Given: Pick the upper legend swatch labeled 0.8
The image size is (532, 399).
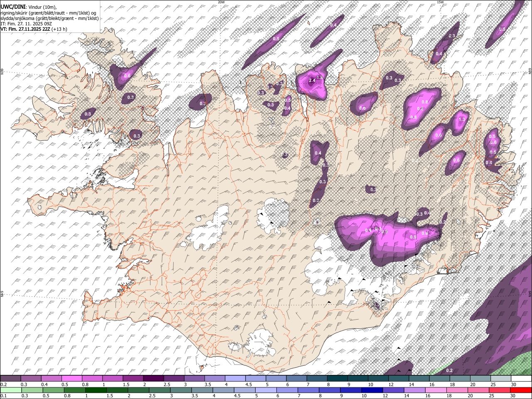Looking at the screenshot, I should click(92, 379).
